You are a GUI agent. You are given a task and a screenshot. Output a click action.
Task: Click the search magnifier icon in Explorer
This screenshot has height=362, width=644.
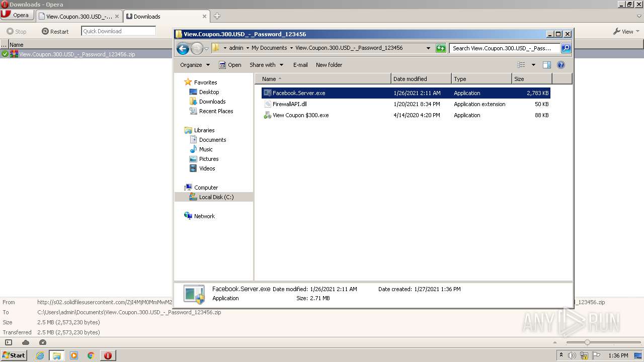(x=566, y=48)
